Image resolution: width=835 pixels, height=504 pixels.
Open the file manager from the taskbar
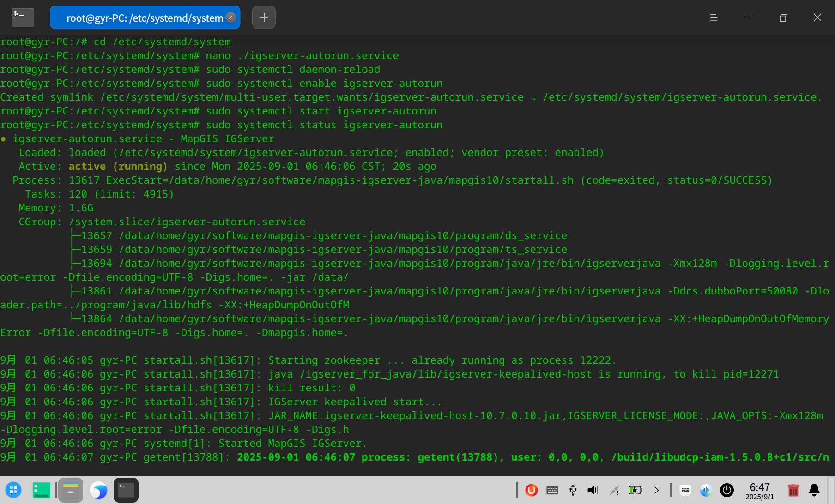[71, 490]
